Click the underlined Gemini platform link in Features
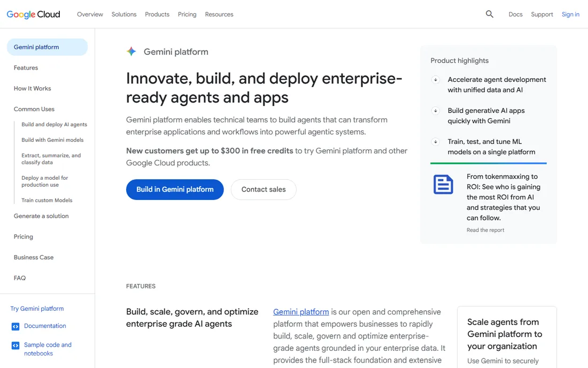 pyautogui.click(x=301, y=312)
